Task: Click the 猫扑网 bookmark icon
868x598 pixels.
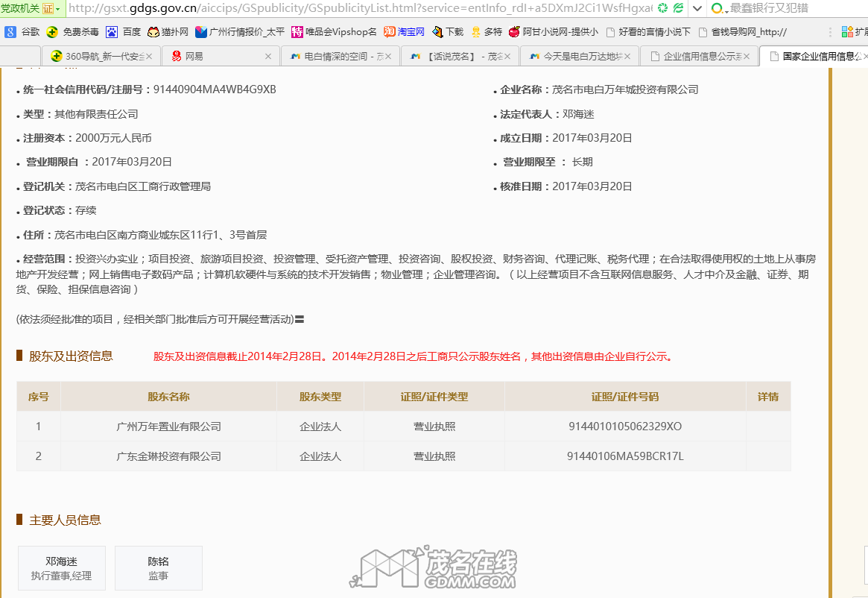Action: click(x=153, y=32)
